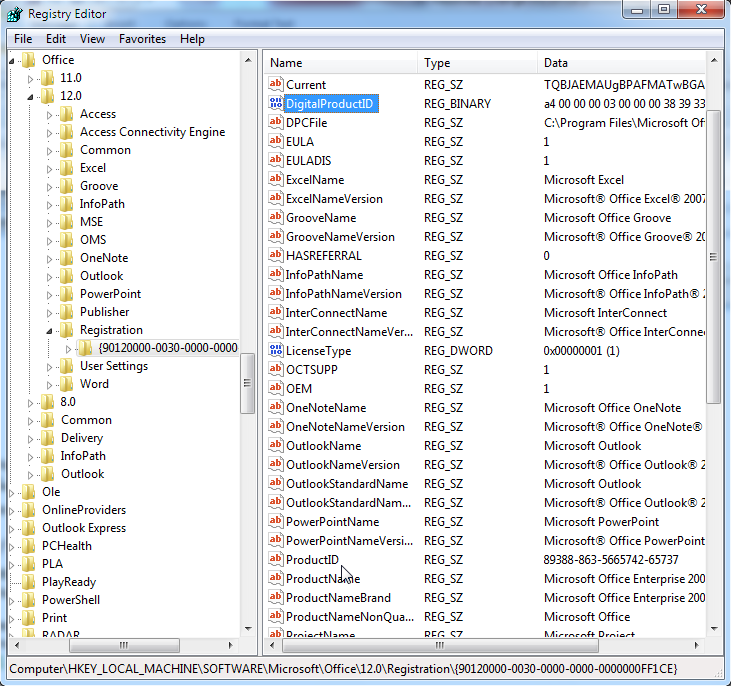Click the Publisher folder icon

coord(67,312)
